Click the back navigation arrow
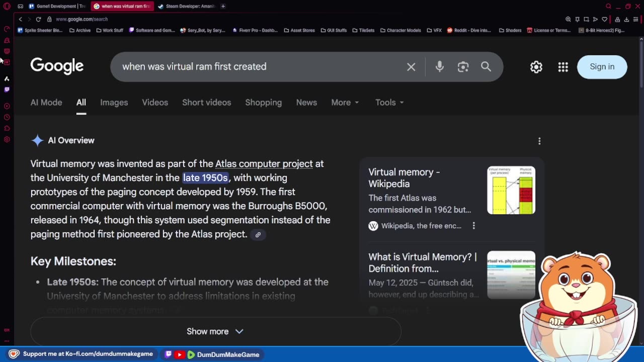Screen dimensions: 644x362 tap(20, 19)
